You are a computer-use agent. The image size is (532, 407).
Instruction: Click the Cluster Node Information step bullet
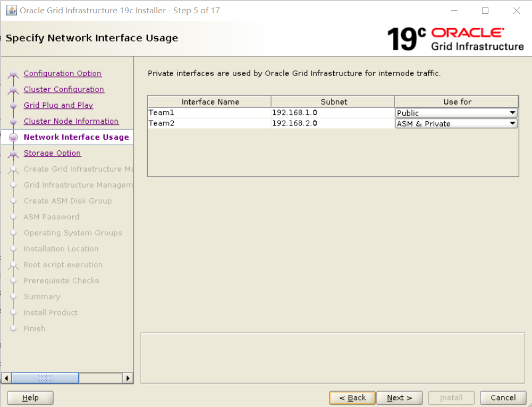13,122
